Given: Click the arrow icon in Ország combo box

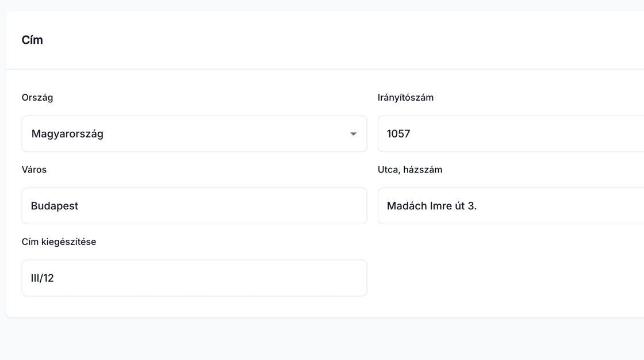Looking at the screenshot, I should click(x=353, y=134).
